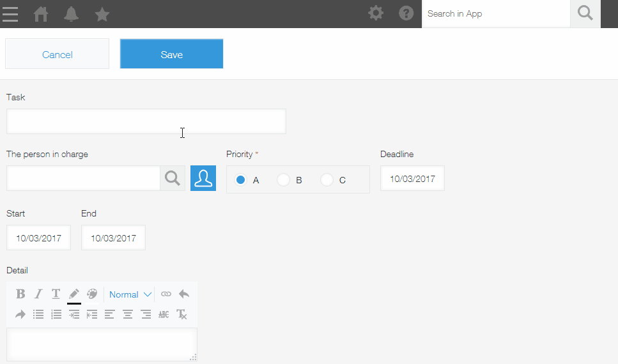Click the Search in App text box
This screenshot has height=364, width=618.
(496, 14)
